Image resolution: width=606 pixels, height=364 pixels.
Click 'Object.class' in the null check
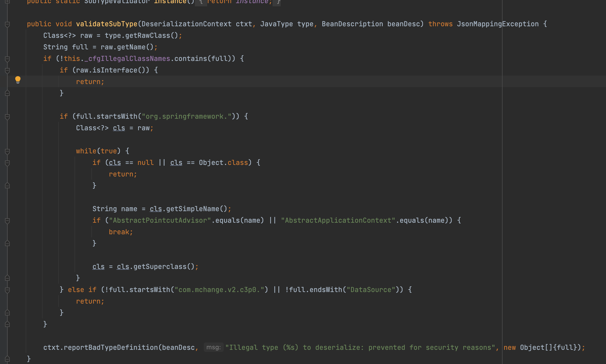point(223,163)
